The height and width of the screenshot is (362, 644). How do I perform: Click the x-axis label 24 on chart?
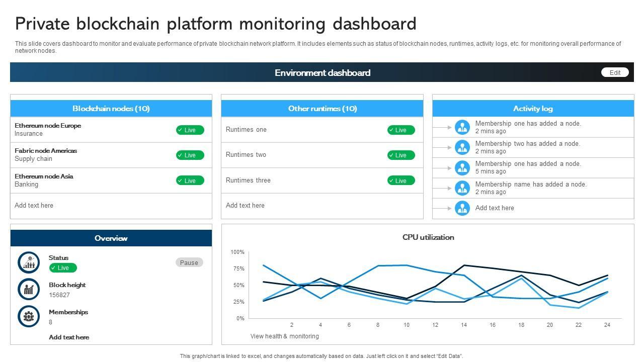tap(607, 325)
